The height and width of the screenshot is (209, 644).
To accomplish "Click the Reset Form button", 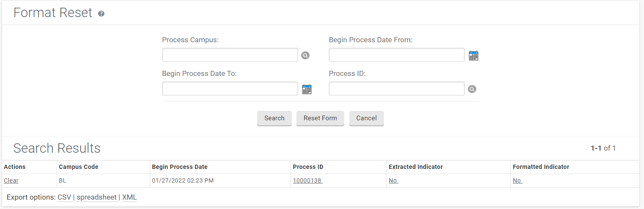I will [320, 118].
